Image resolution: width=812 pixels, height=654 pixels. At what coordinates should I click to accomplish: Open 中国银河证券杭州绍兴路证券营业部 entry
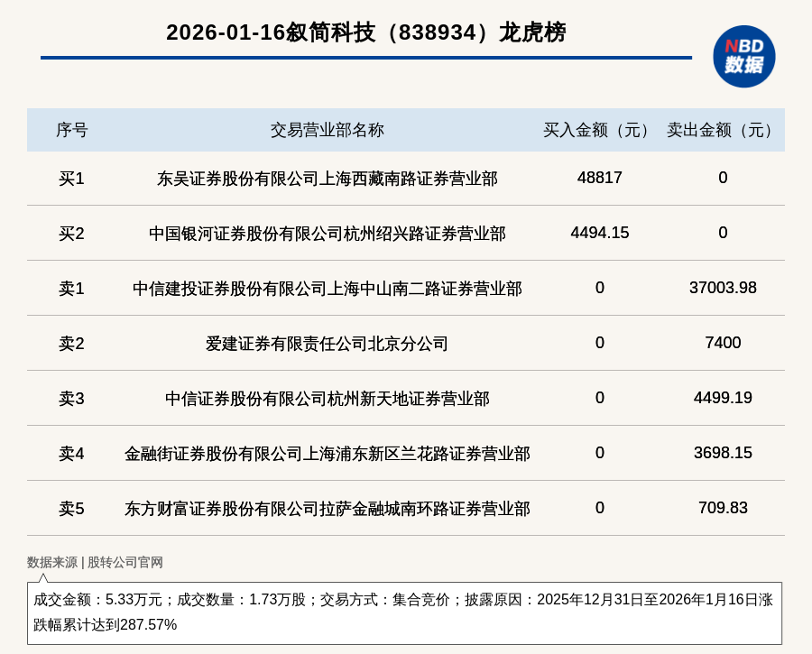[x=327, y=234]
